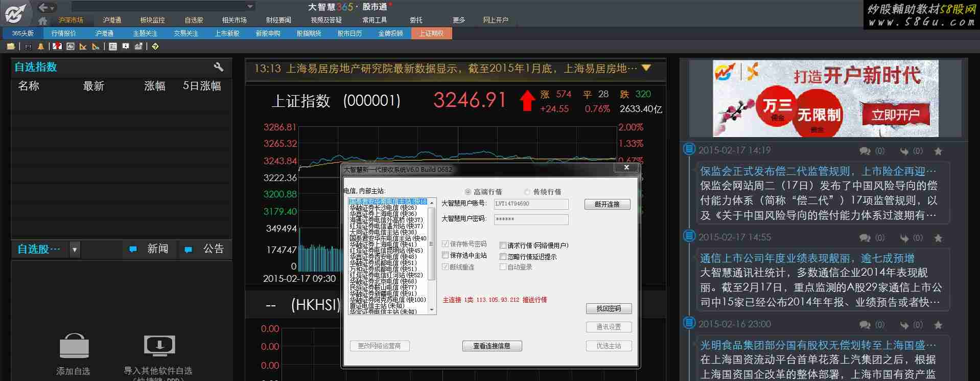Star the 2015-02-17 14:19 news item

click(x=938, y=151)
